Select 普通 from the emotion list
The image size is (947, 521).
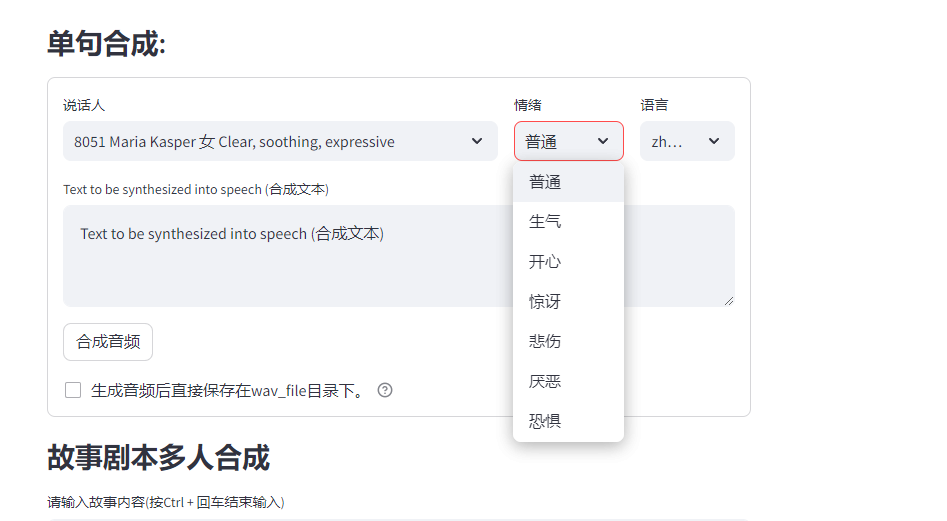(545, 182)
